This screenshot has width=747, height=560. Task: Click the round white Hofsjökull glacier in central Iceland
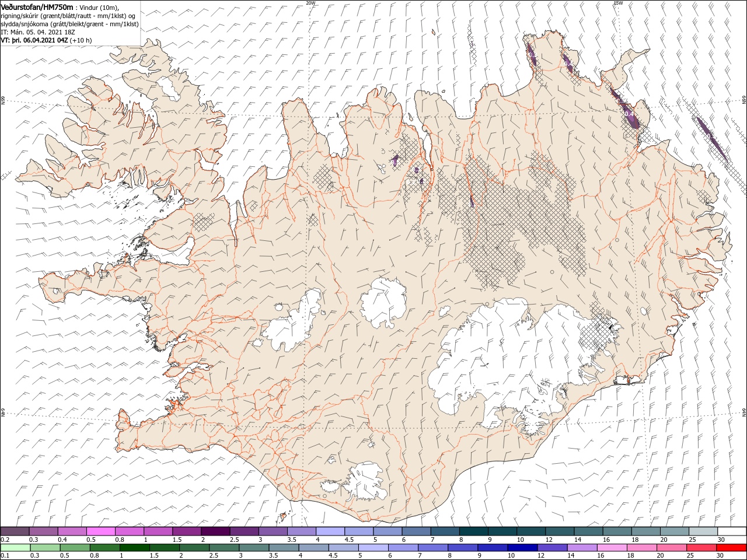tap(383, 302)
